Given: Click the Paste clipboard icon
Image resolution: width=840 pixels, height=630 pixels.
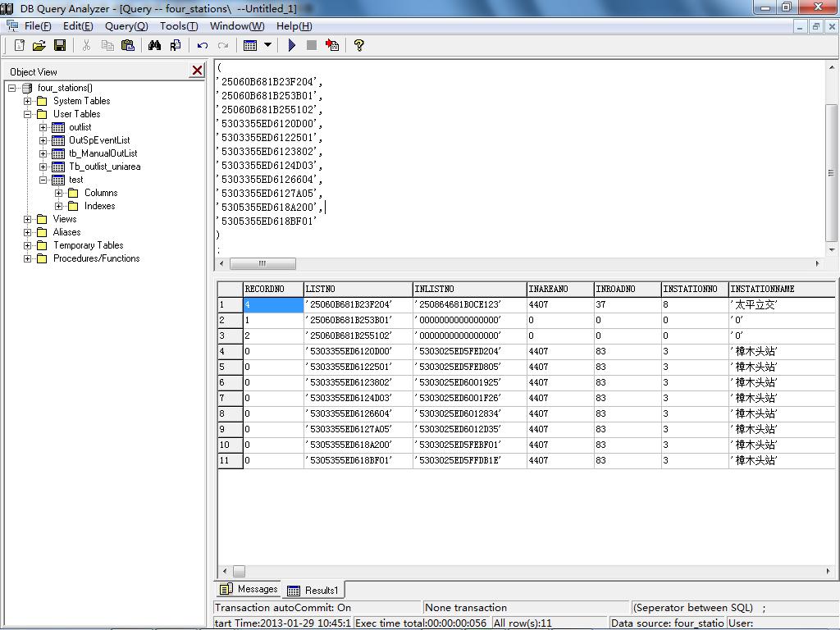Looking at the screenshot, I should (128, 46).
